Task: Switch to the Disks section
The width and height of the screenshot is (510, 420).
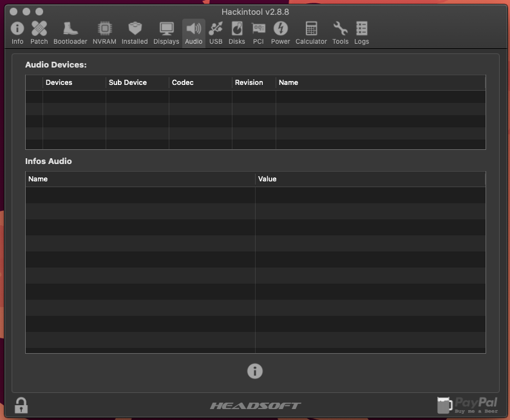Action: (237, 33)
